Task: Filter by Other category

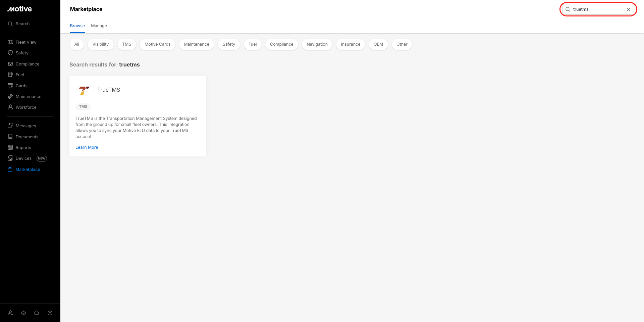Action: pos(402,44)
